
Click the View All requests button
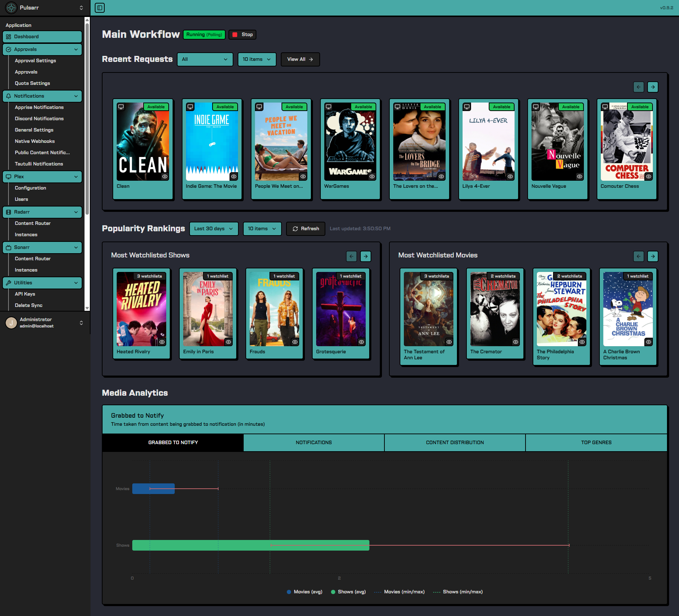coord(300,59)
